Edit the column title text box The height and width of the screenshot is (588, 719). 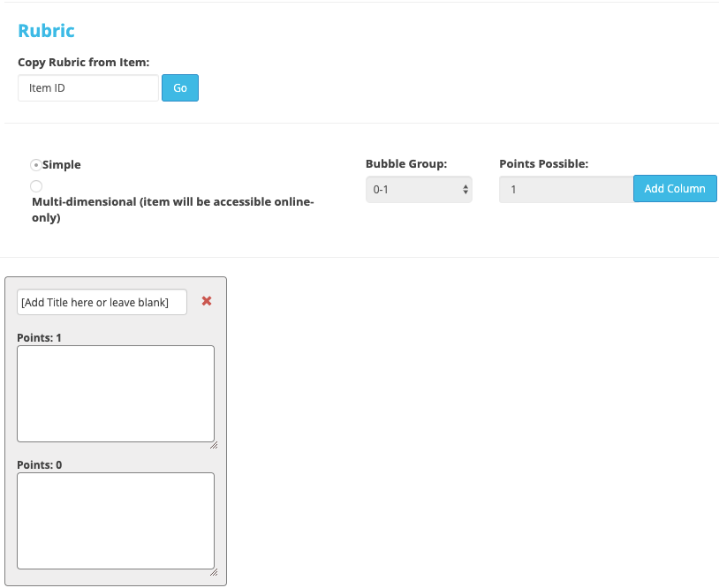point(102,302)
